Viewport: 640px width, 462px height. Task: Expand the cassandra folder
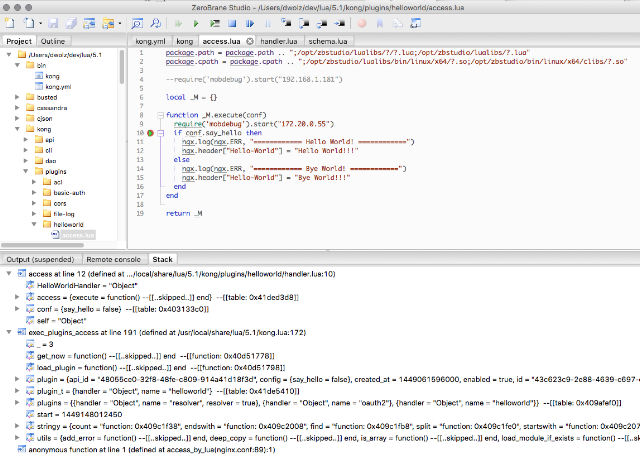17,108
